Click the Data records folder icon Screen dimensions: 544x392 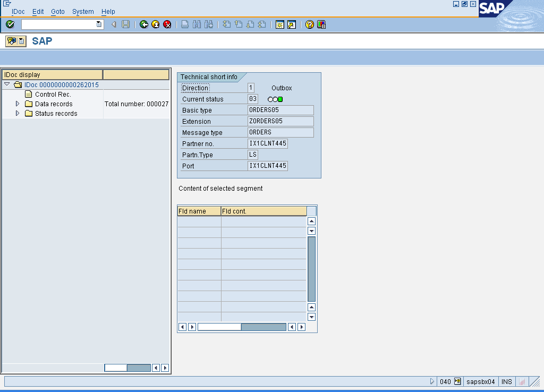point(29,104)
